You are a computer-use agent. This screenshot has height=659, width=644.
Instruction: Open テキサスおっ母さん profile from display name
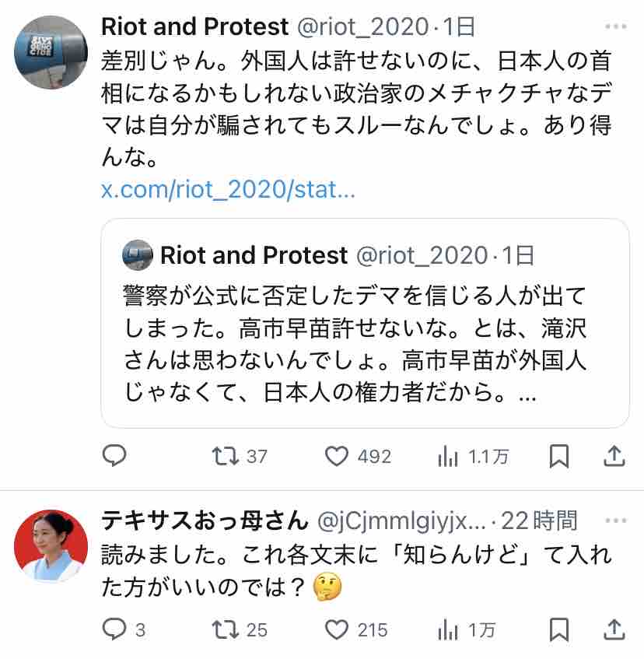point(205,519)
